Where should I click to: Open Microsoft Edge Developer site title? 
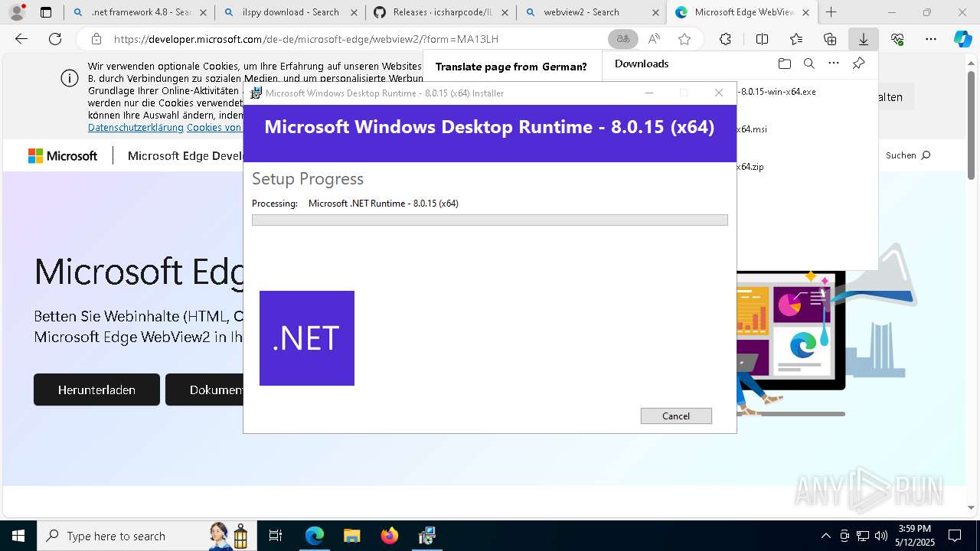(x=186, y=155)
